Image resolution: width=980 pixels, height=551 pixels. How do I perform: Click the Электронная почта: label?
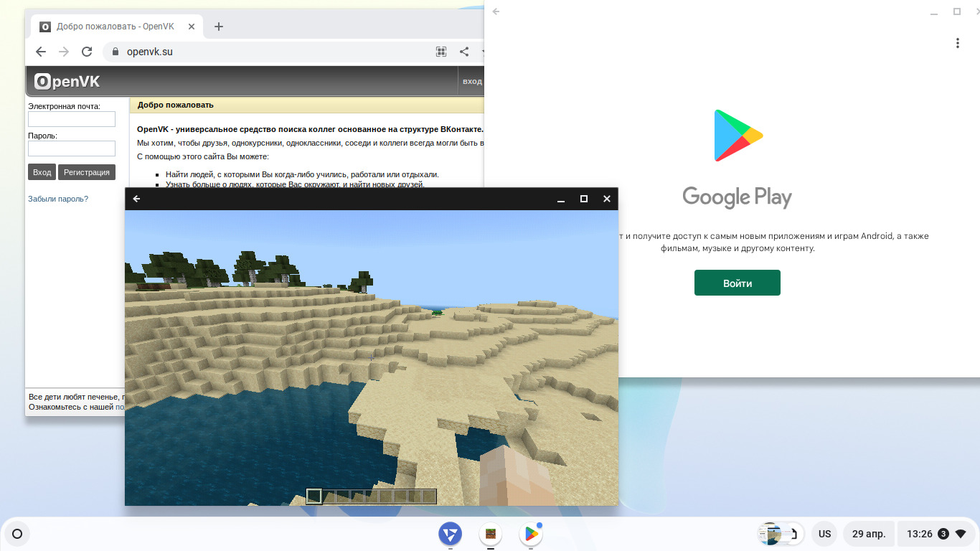64,106
